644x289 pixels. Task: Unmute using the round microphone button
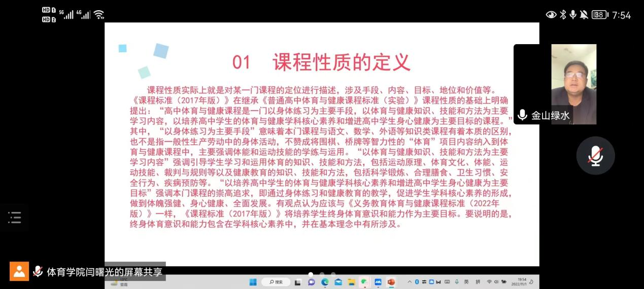[x=595, y=156]
